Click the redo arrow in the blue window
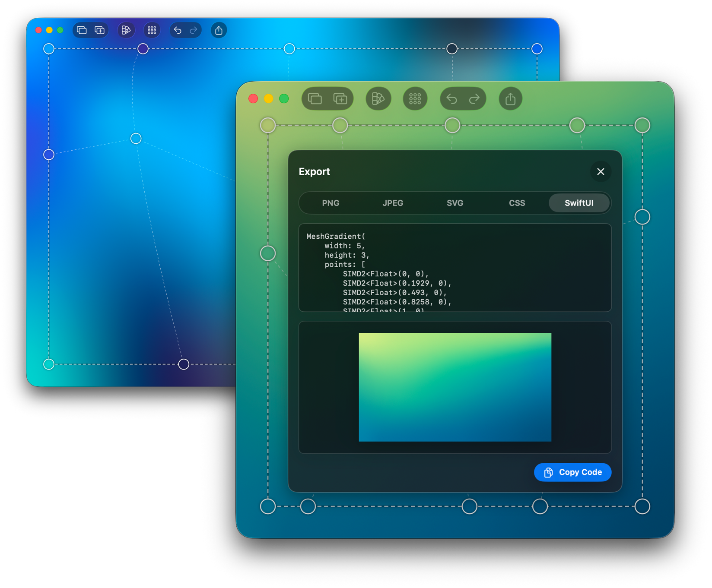Screen dimensions: 712x588 (x=194, y=30)
